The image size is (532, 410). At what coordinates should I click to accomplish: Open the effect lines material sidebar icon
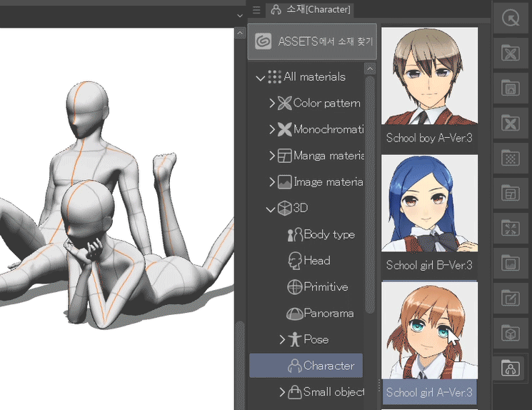(511, 228)
